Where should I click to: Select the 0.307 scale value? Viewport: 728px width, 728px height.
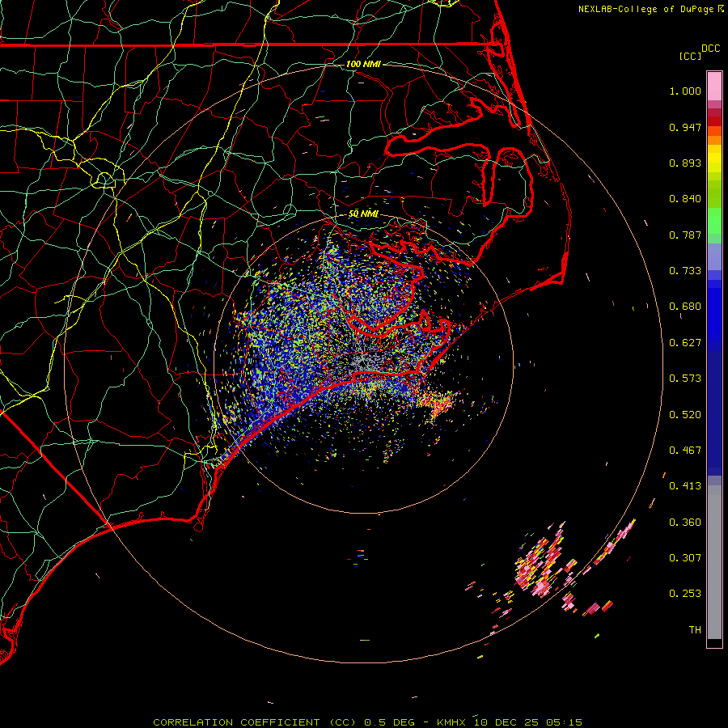pos(685,558)
